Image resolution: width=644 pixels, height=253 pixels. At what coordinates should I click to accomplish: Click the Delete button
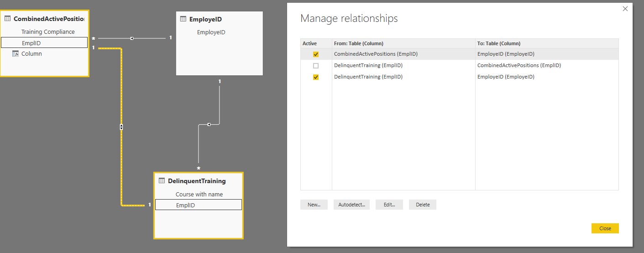coord(423,205)
